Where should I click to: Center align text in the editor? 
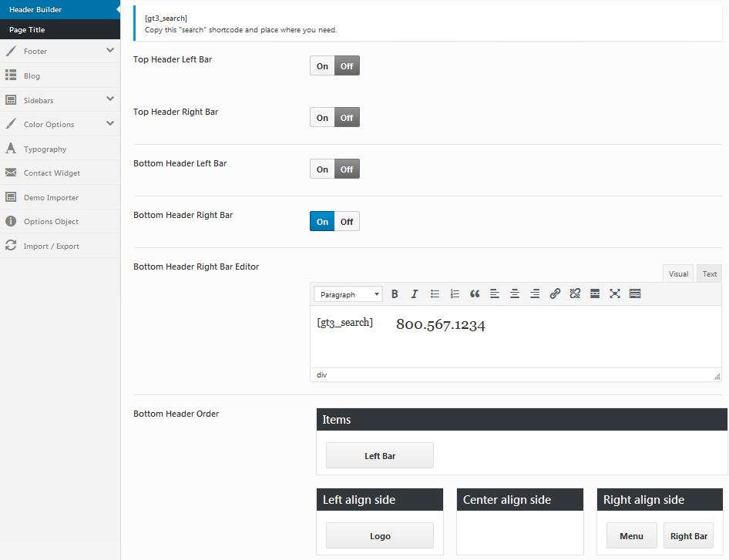point(515,294)
